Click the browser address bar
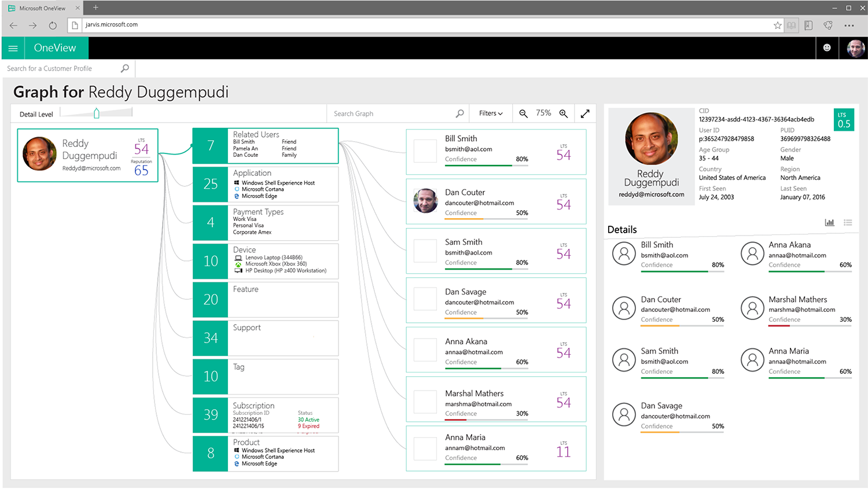 [x=425, y=25]
